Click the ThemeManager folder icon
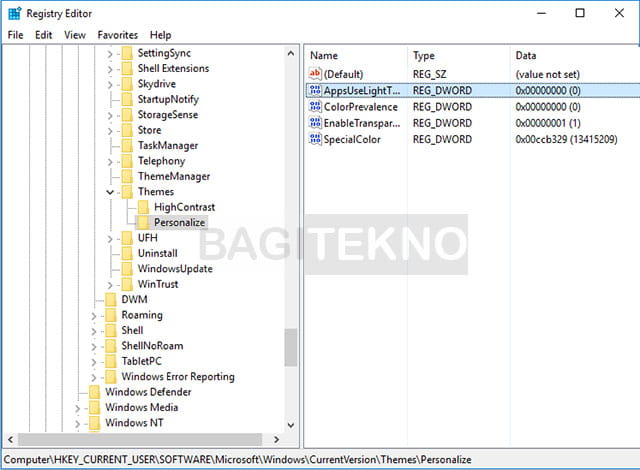 point(127,176)
